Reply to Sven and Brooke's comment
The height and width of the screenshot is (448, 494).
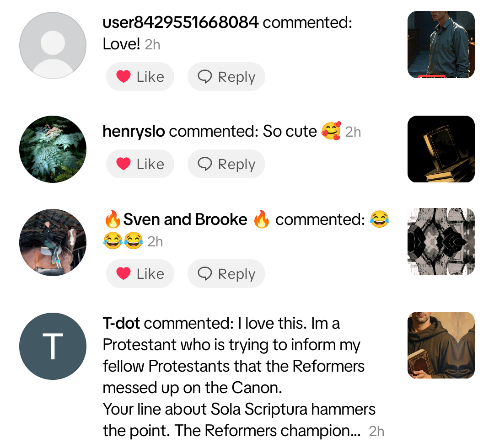pos(226,273)
